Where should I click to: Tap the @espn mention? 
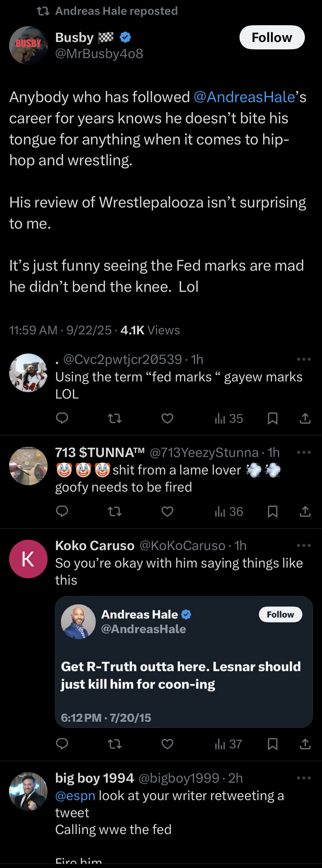point(75,795)
